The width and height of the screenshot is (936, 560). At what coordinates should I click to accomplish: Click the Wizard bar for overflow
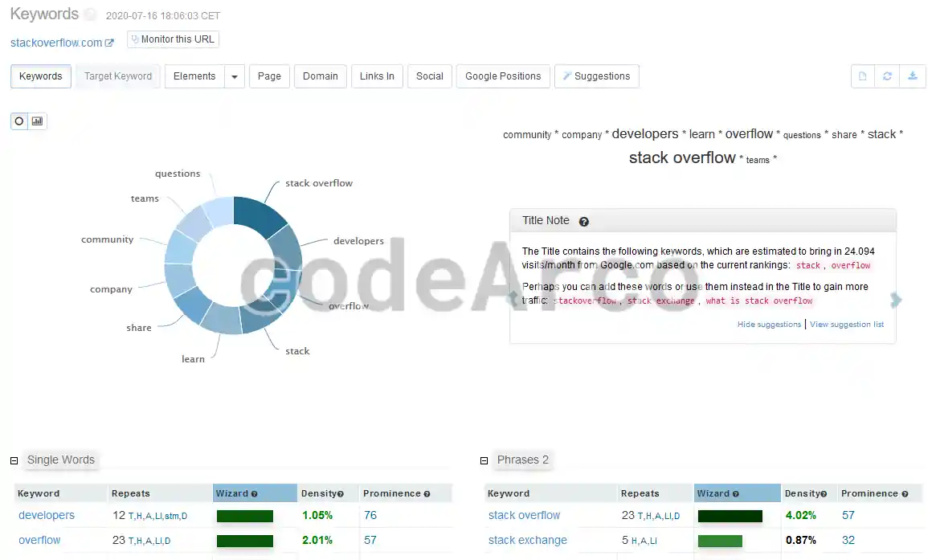point(245,541)
